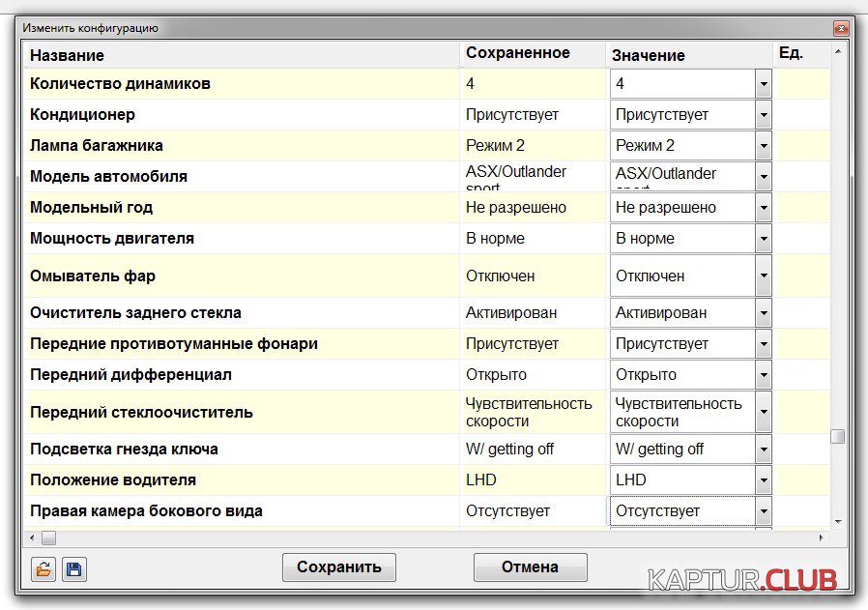This screenshot has width=868, height=610.
Task: Expand the Подсветка гнезда ключа dropdown
Action: [x=763, y=450]
